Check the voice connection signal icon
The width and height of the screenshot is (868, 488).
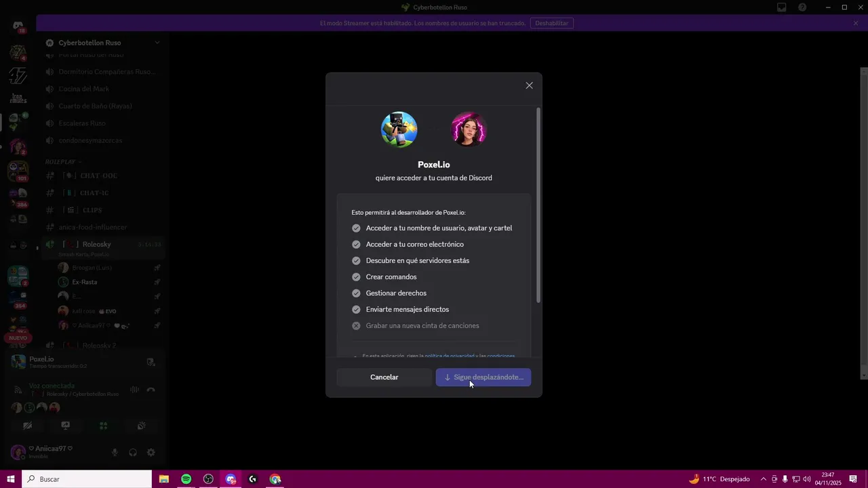click(19, 390)
